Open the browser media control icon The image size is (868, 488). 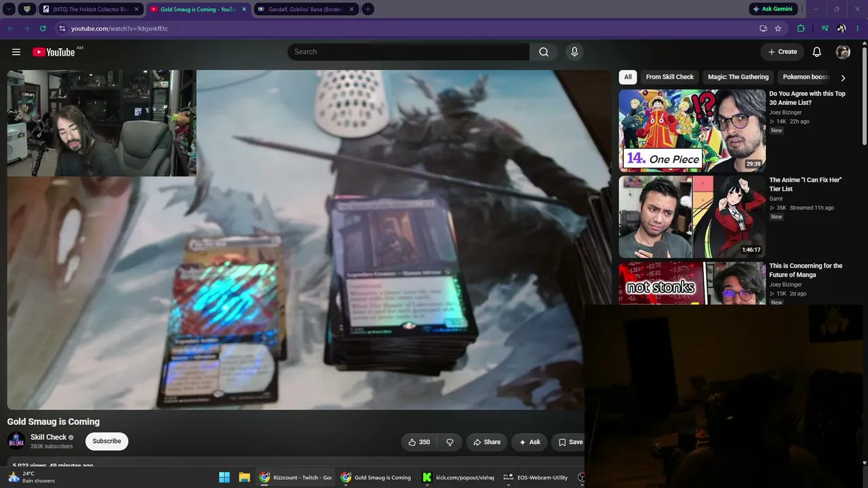(x=825, y=28)
